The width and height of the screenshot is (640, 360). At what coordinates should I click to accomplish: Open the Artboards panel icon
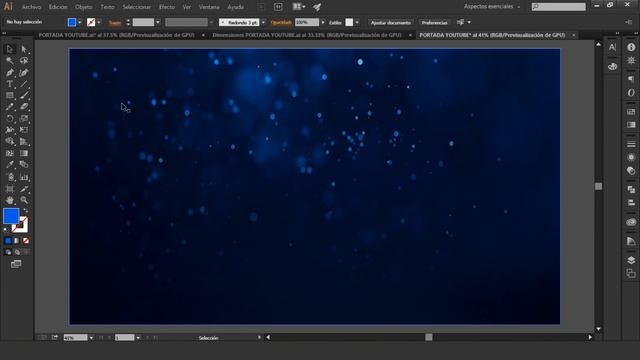(631, 273)
